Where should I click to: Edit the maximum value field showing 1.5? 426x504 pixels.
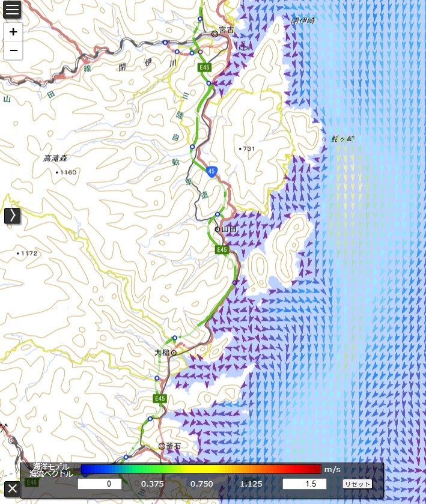coord(305,484)
